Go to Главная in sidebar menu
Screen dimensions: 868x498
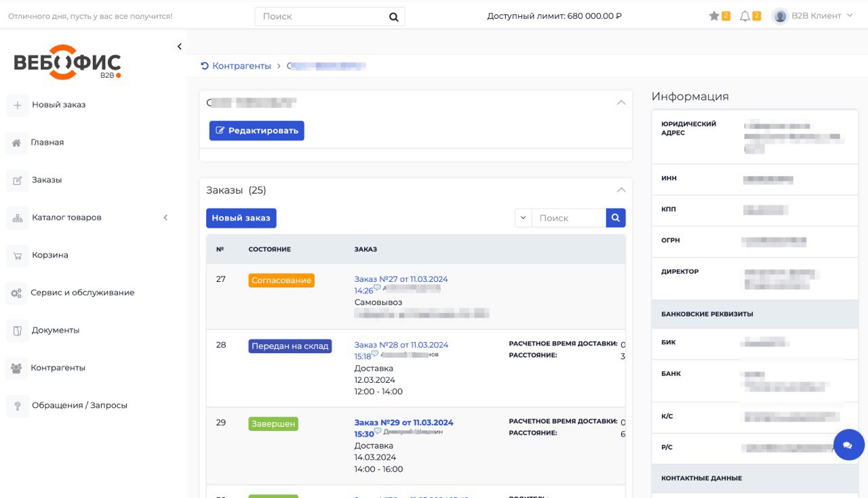(x=47, y=142)
